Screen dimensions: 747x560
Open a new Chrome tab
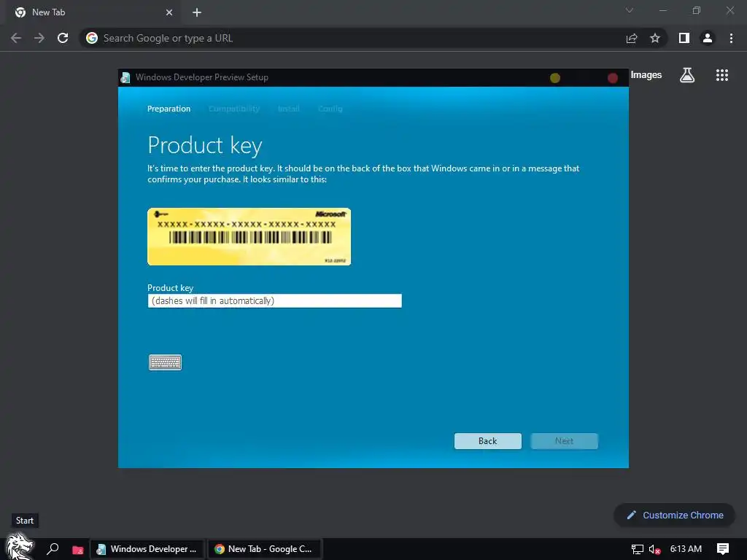pos(197,12)
